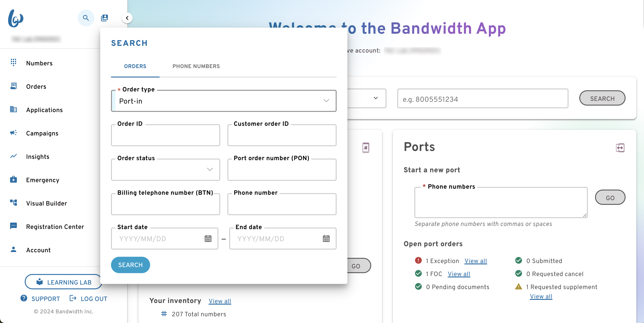Open the Start date calendar picker
The height and width of the screenshot is (323, 644).
[208, 239]
